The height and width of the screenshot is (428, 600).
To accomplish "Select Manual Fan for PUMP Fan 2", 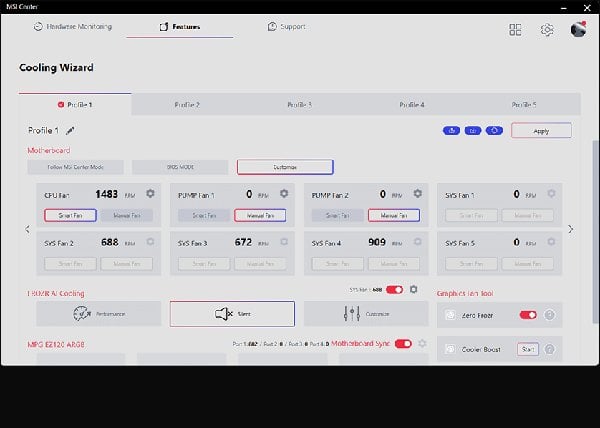I will [394, 215].
